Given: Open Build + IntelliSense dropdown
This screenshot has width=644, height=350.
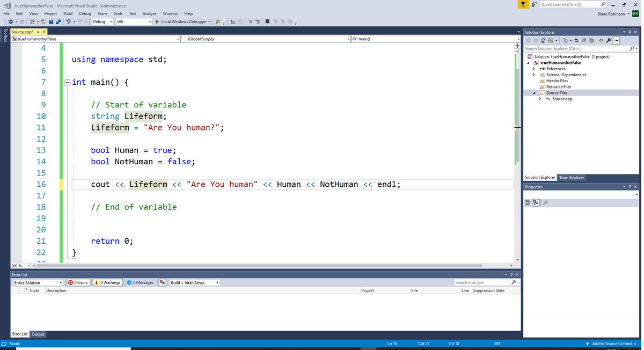Looking at the screenshot, I should [195, 282].
